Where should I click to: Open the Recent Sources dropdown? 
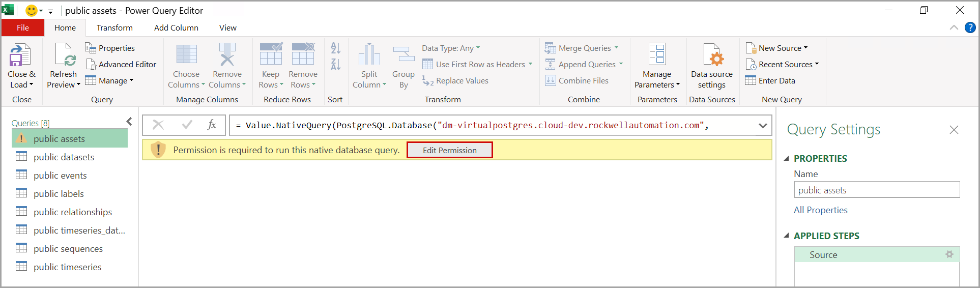click(782, 65)
